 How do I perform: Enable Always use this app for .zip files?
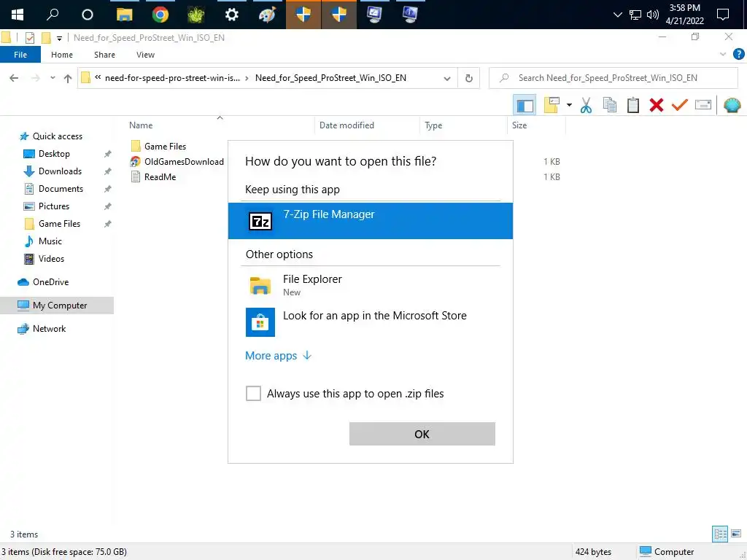click(253, 393)
